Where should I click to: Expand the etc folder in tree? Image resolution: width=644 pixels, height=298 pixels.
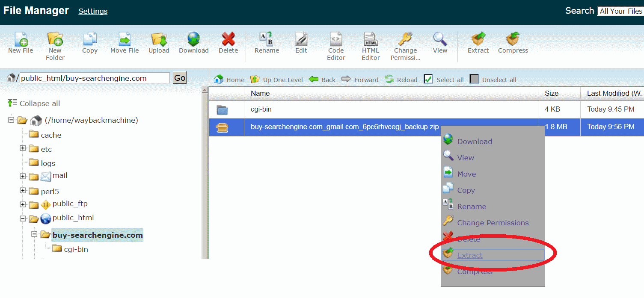[23, 148]
